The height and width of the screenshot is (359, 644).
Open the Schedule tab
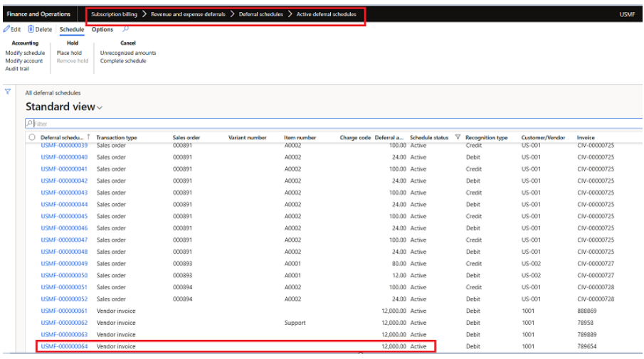tap(72, 30)
